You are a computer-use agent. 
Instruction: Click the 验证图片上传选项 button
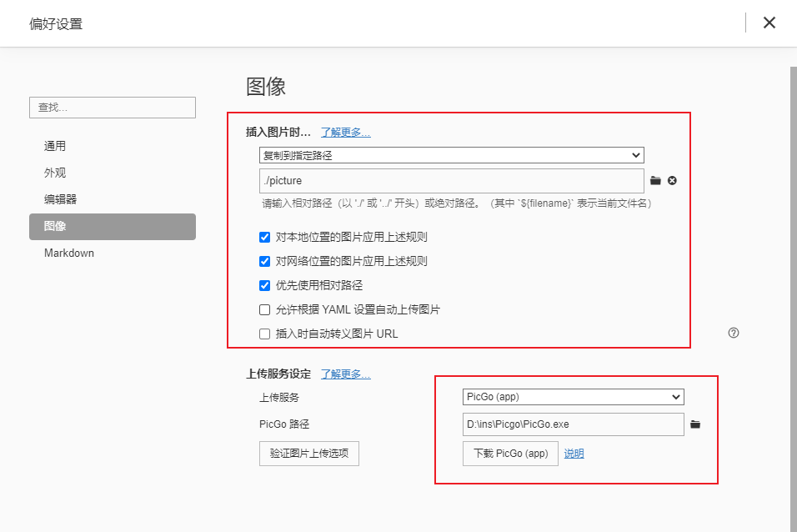(x=309, y=453)
